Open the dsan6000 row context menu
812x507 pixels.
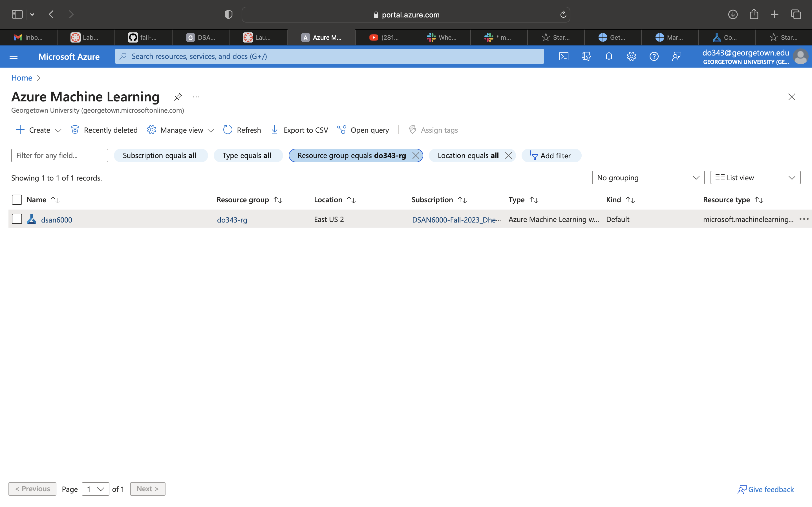804,219
